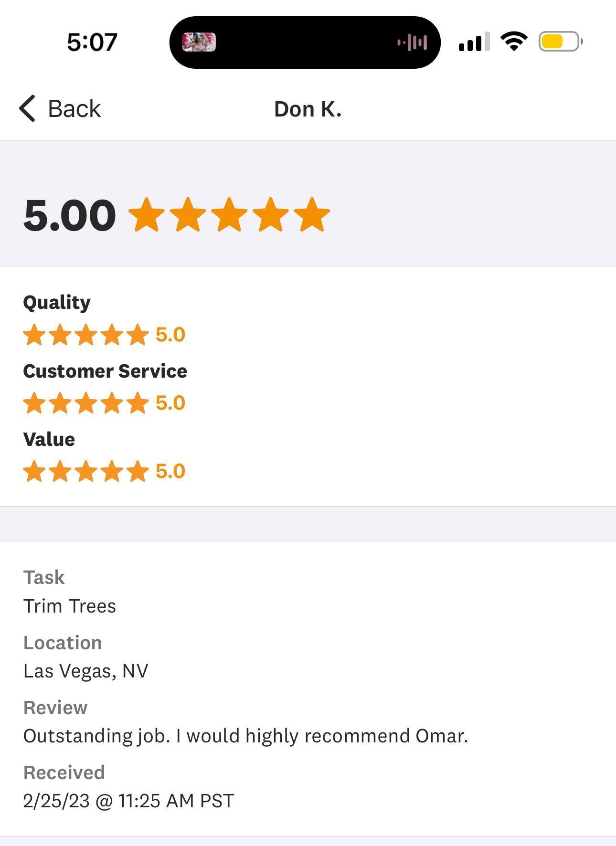
Task: Tap the album art thumbnail in Dynamic Island
Action: click(x=199, y=42)
